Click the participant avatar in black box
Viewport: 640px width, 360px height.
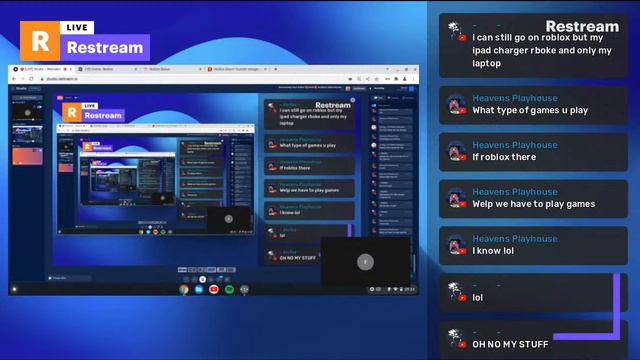365,262
